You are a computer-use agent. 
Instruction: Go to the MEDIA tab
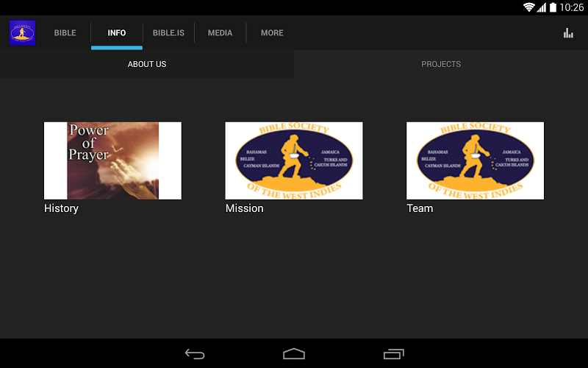coord(220,32)
